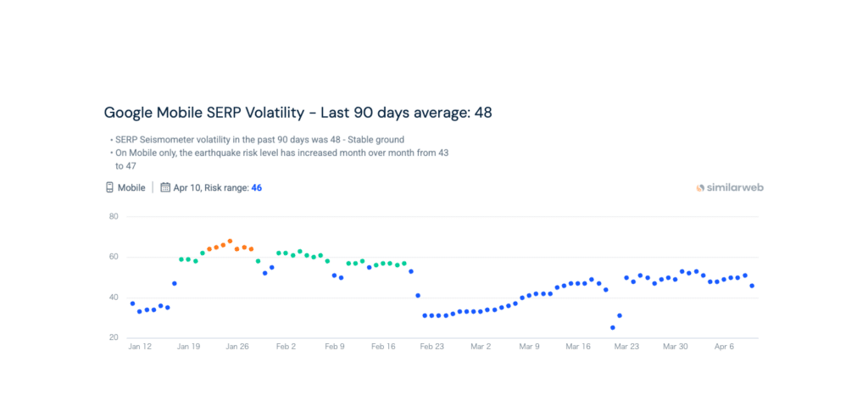Click the mobile phone device icon
The image size is (868, 395).
[109, 187]
